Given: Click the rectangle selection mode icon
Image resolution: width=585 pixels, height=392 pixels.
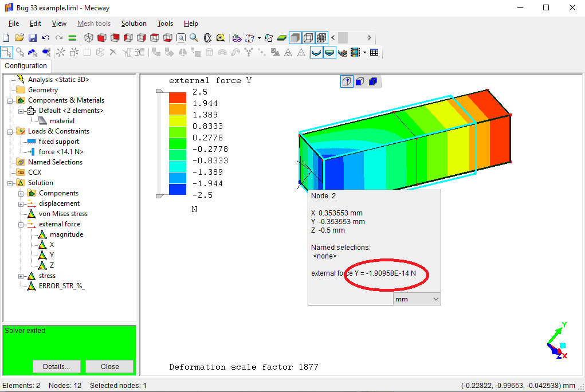Looking at the screenshot, I should 7,52.
